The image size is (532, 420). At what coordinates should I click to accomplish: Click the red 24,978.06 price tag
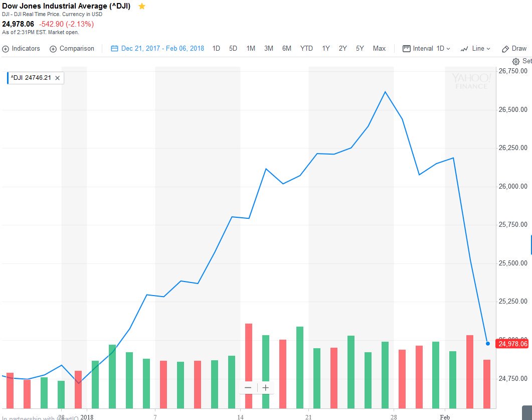tap(512, 344)
